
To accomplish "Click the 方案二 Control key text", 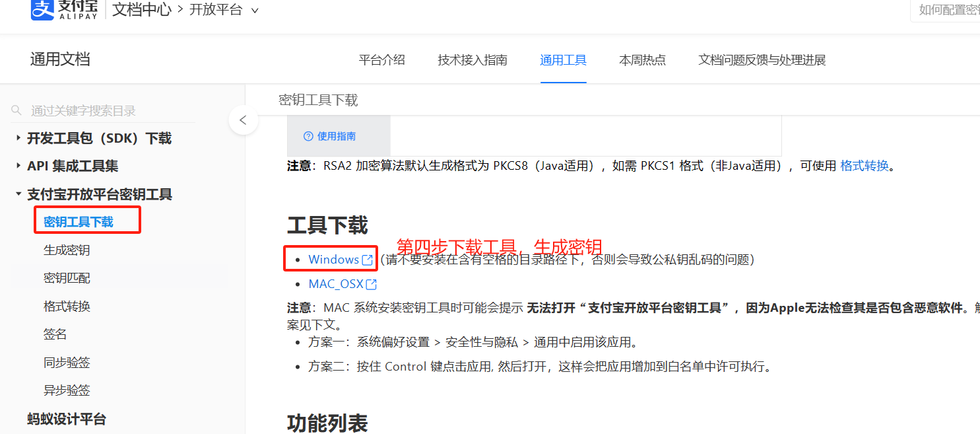I will [540, 367].
